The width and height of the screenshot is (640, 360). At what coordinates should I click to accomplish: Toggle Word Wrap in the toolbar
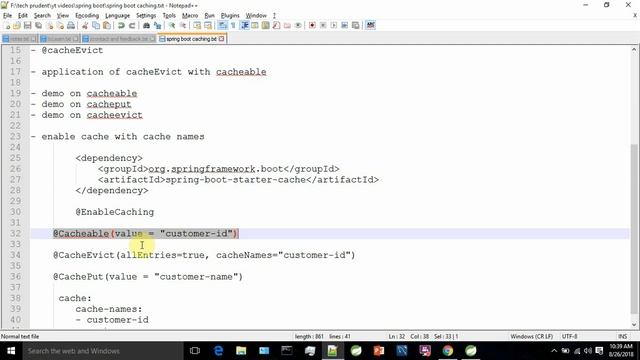(x=223, y=25)
